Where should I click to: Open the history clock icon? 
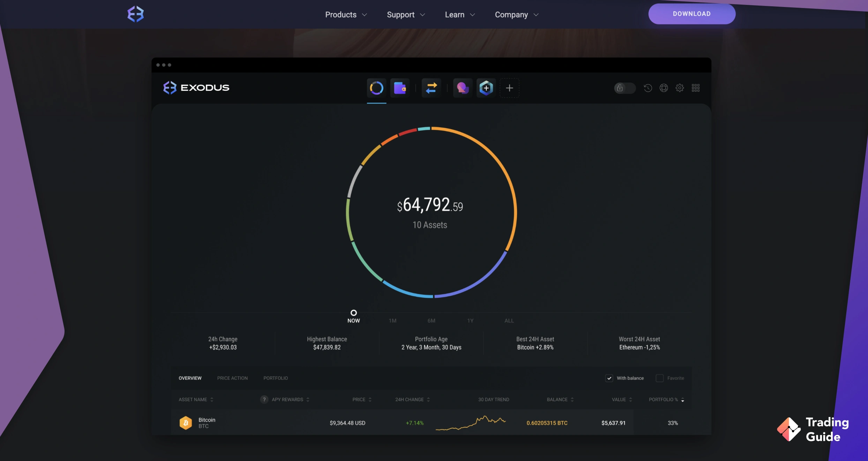pos(648,88)
